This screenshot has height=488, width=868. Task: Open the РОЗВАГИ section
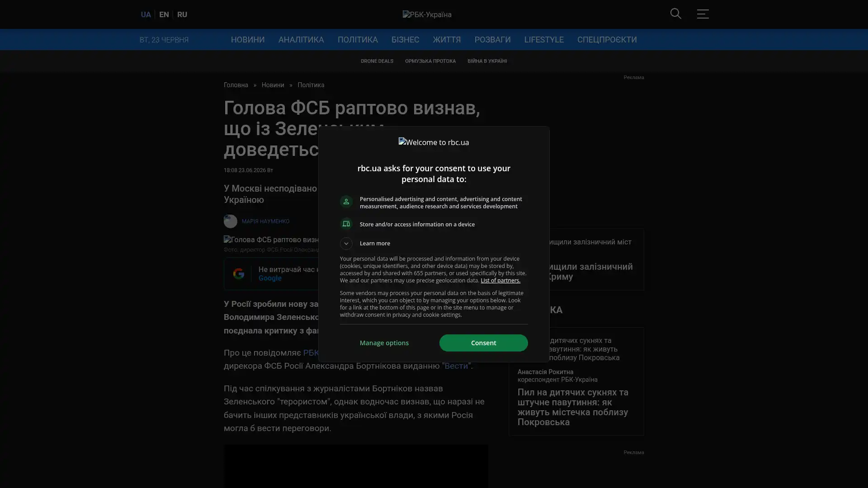[x=492, y=40]
